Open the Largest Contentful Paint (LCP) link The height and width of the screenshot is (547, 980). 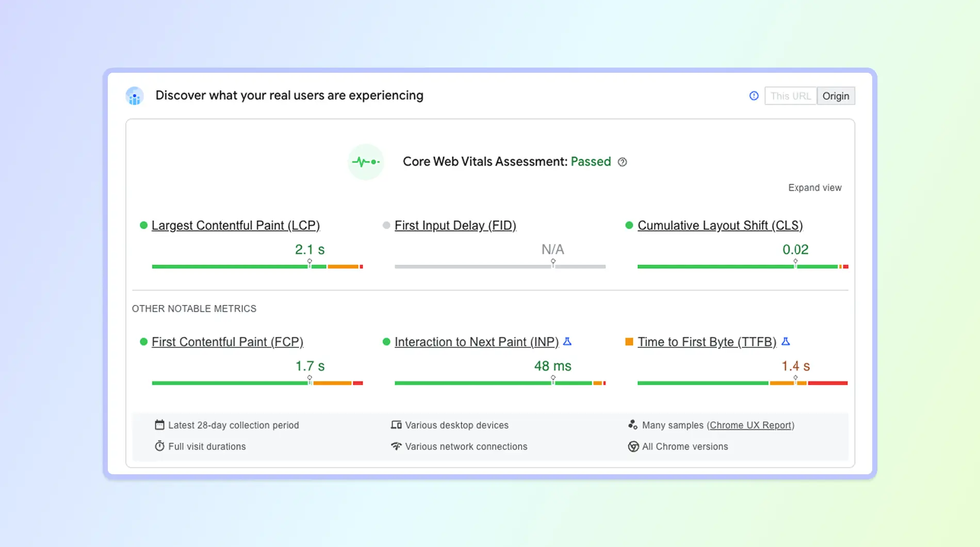(x=235, y=226)
